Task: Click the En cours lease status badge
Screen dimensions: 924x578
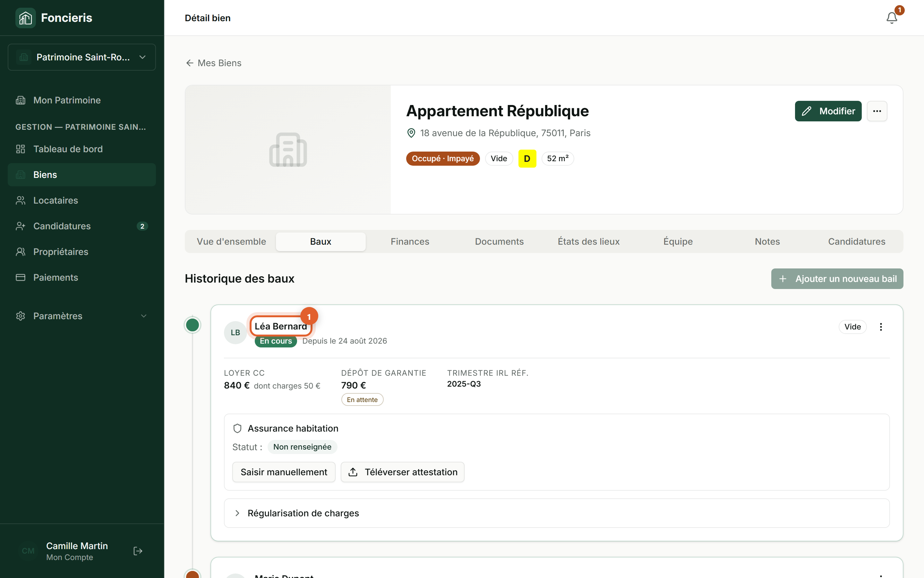Action: tap(276, 341)
